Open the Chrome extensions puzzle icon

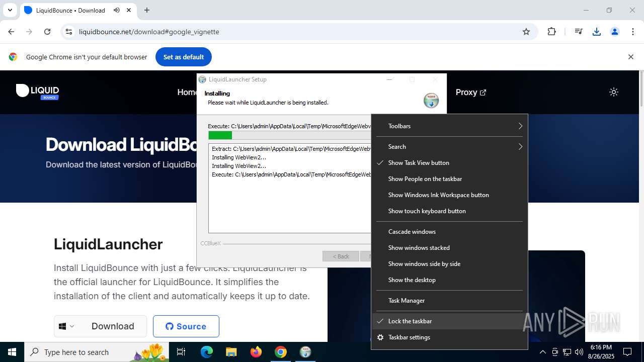(552, 32)
